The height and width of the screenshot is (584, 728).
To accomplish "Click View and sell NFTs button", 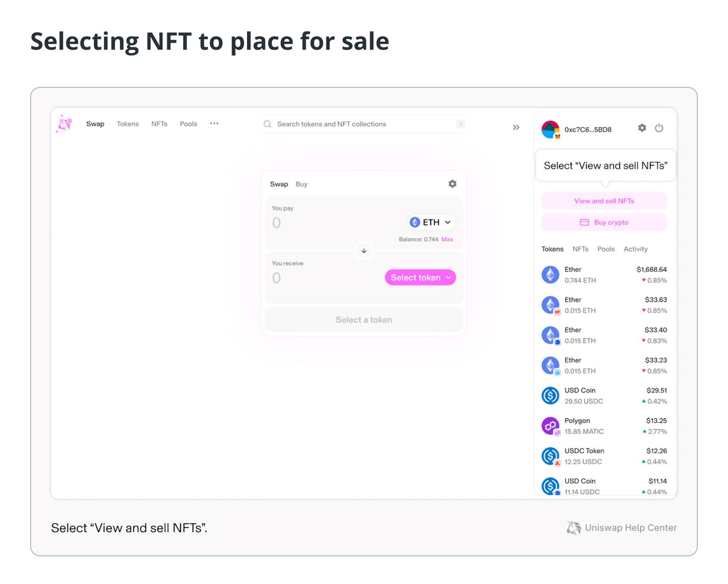I will click(x=604, y=201).
